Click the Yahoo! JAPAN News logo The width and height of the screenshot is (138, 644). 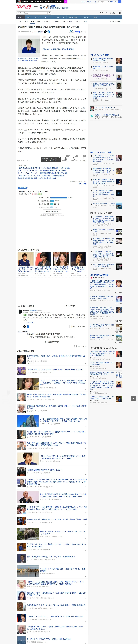27,7
